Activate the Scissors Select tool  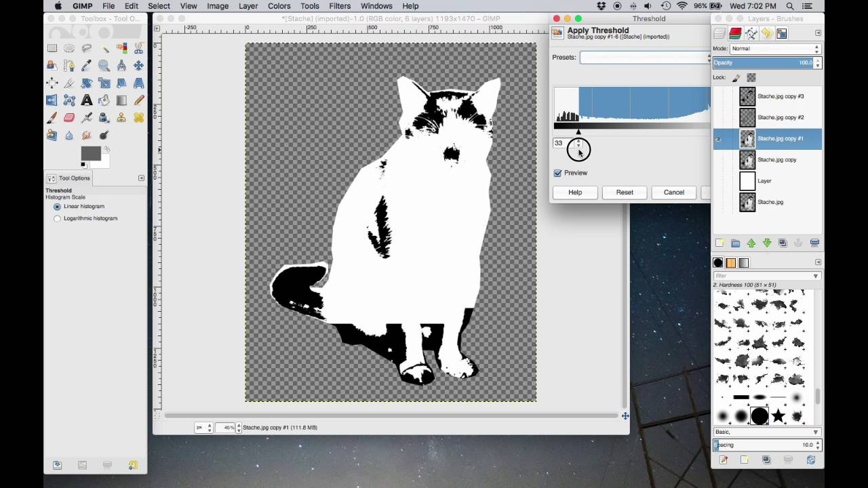point(139,48)
